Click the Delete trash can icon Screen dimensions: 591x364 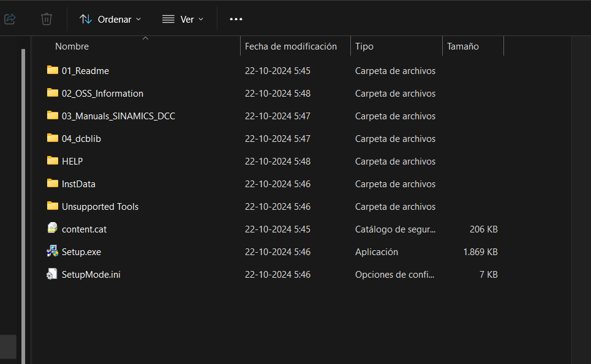[47, 19]
